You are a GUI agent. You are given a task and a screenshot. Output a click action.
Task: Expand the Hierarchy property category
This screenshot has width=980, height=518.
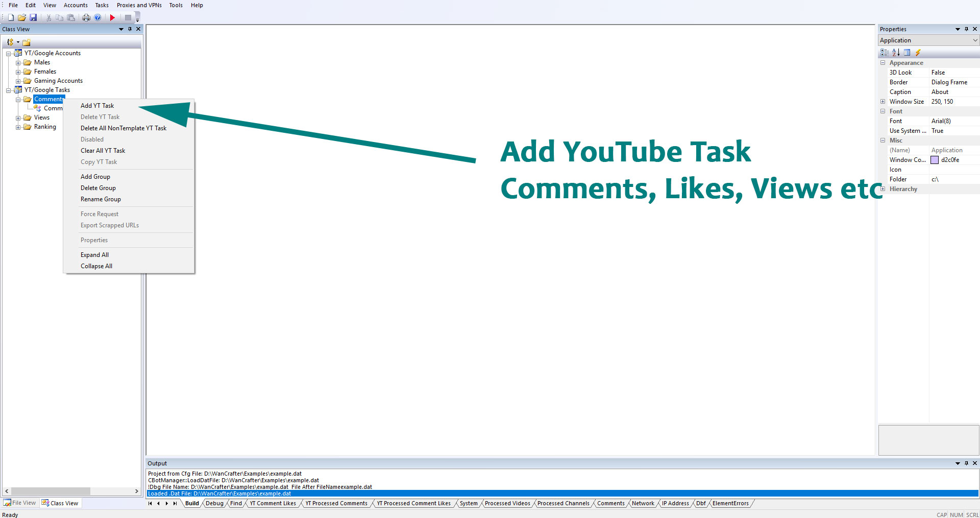(883, 189)
